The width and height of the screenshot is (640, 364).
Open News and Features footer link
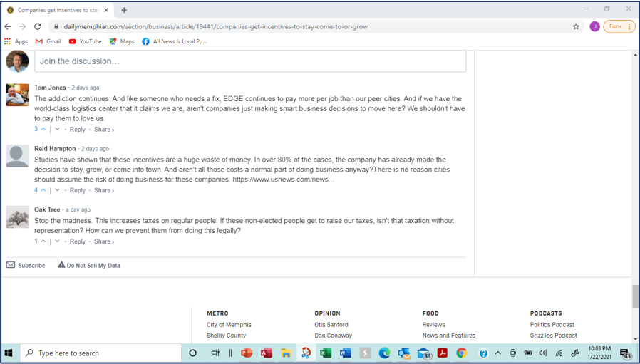448,335
